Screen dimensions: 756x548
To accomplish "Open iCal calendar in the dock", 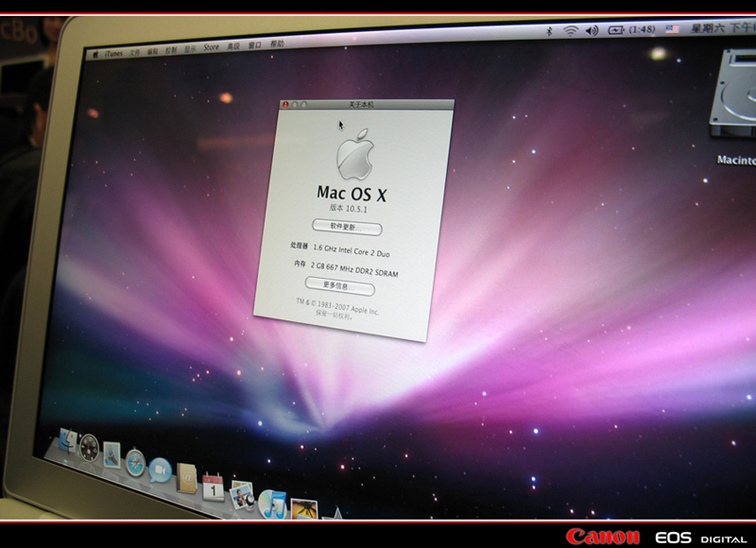I will [x=214, y=488].
